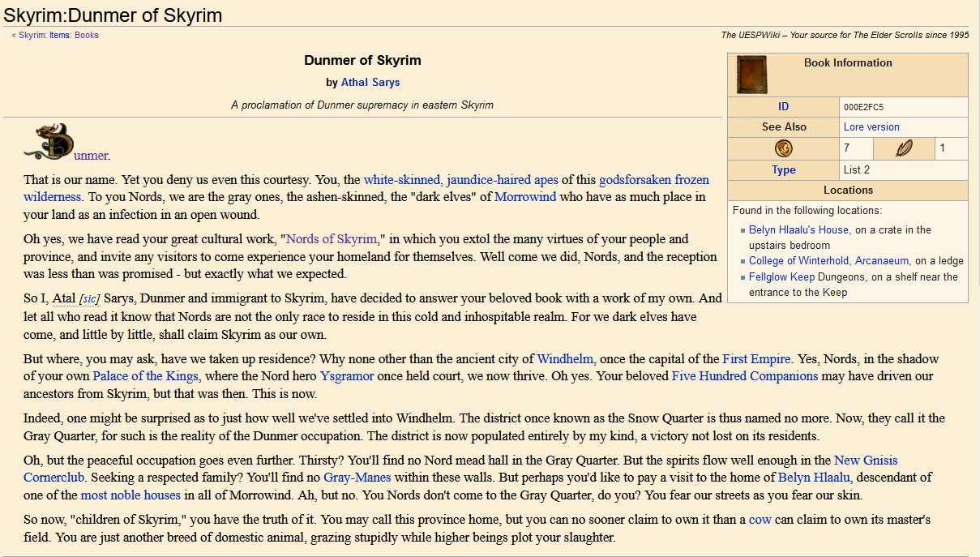The height and width of the screenshot is (557, 980).
Task: Open the Lore version link
Action: click(x=871, y=127)
